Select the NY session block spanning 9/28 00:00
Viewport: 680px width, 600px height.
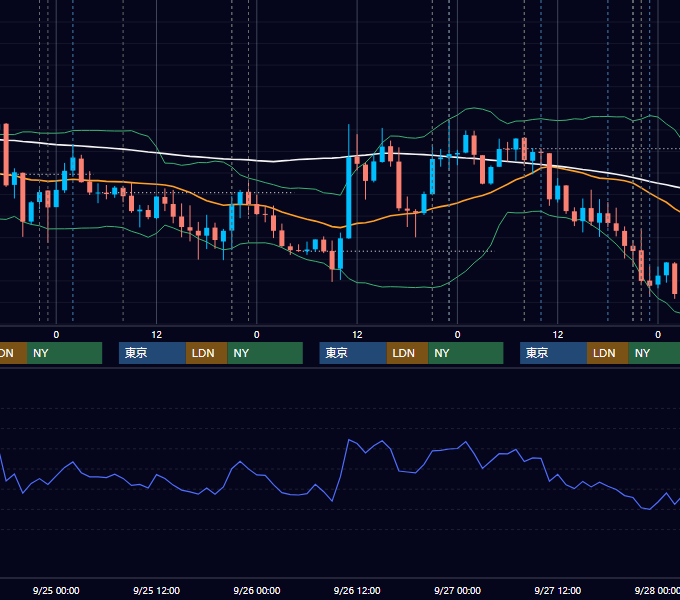tap(654, 353)
